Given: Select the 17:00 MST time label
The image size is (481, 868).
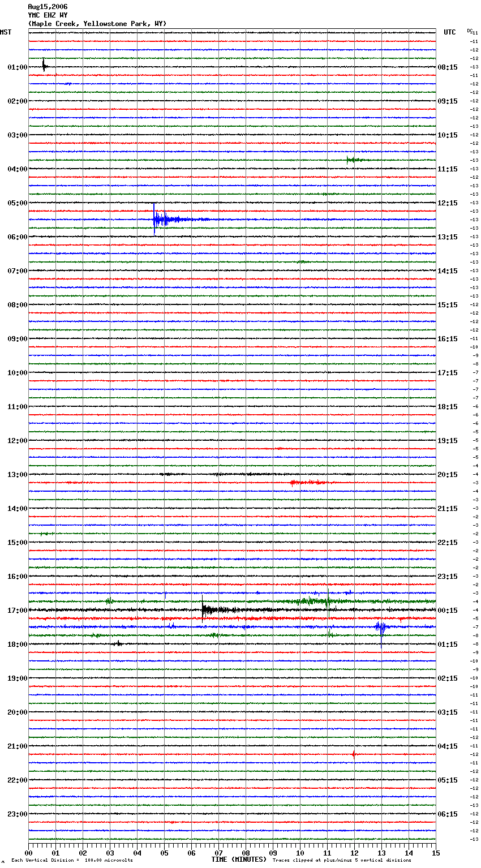Looking at the screenshot, I should (x=18, y=611).
